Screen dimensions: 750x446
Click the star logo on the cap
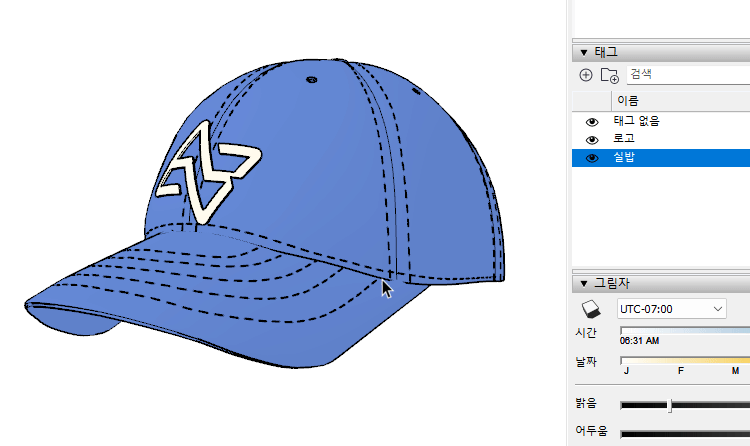coord(209,172)
